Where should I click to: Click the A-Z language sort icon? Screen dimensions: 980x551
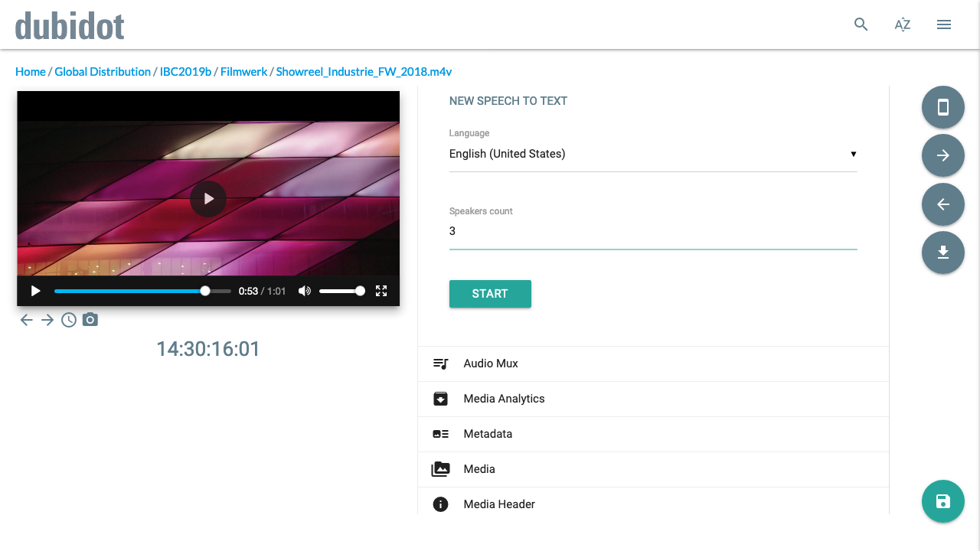[903, 24]
